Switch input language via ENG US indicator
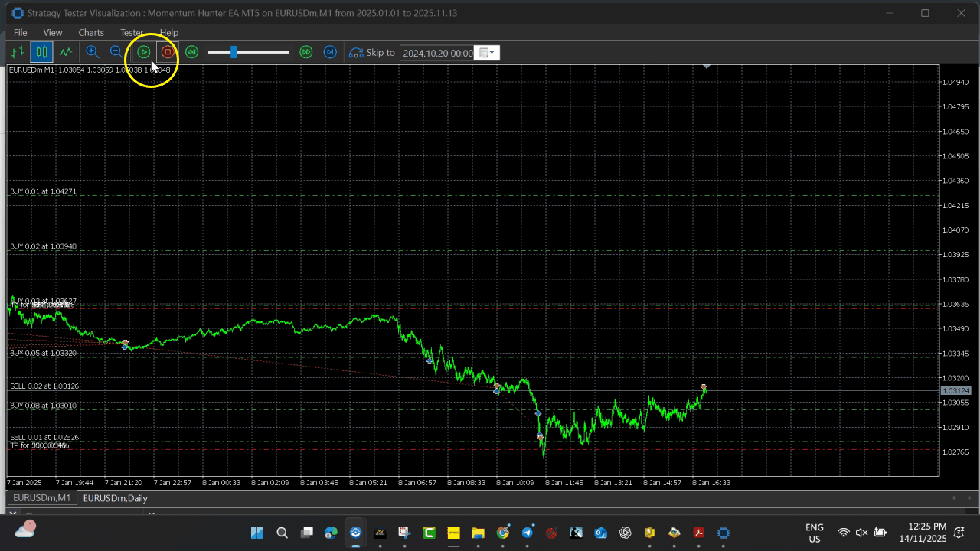Screen dimensions: 980x551 coord(815,533)
